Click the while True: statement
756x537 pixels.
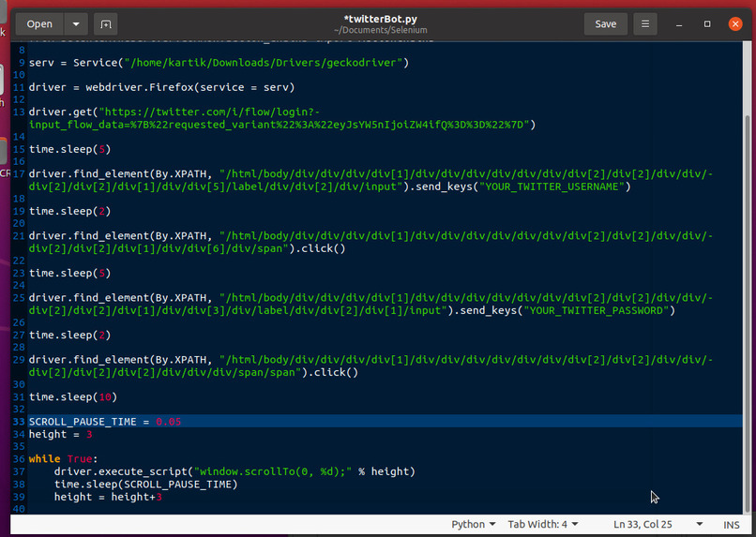(63, 459)
